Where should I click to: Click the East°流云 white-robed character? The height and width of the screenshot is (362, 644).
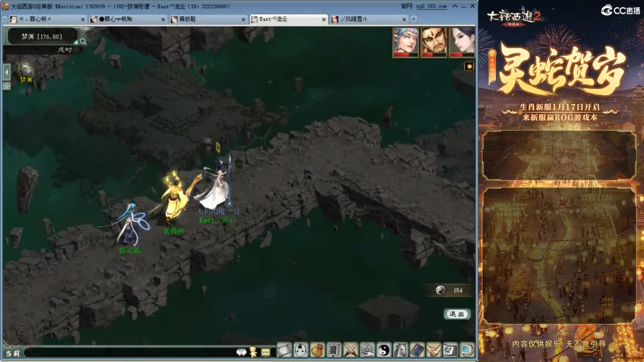(217, 182)
